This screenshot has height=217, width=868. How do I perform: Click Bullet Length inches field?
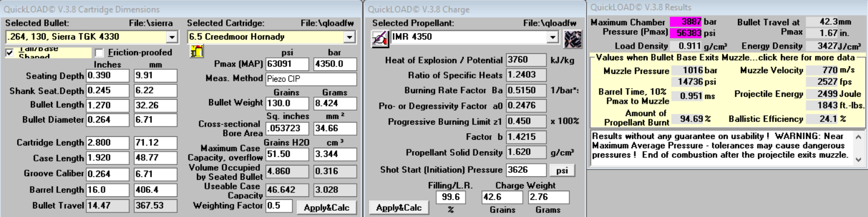[x=108, y=105]
